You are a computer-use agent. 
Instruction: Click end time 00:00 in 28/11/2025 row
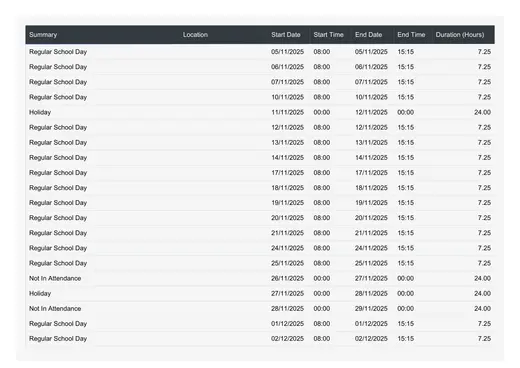pos(406,308)
